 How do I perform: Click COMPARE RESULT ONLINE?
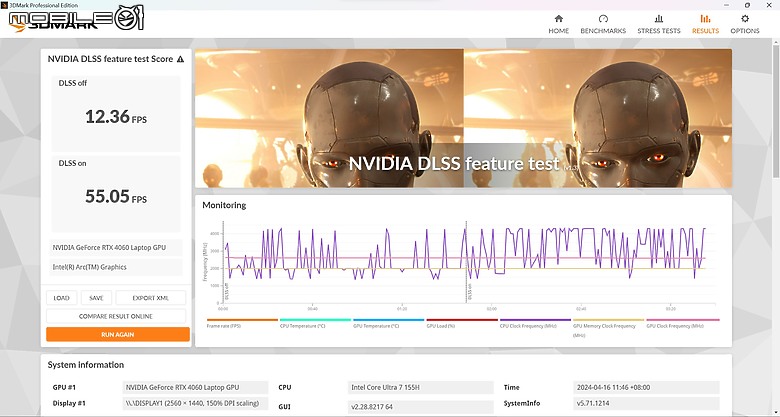(x=116, y=316)
